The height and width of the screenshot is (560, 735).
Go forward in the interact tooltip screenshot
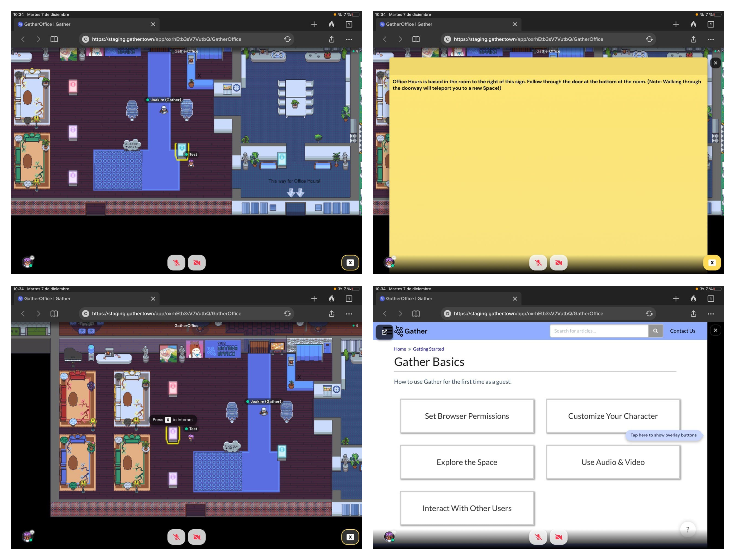[x=38, y=313]
